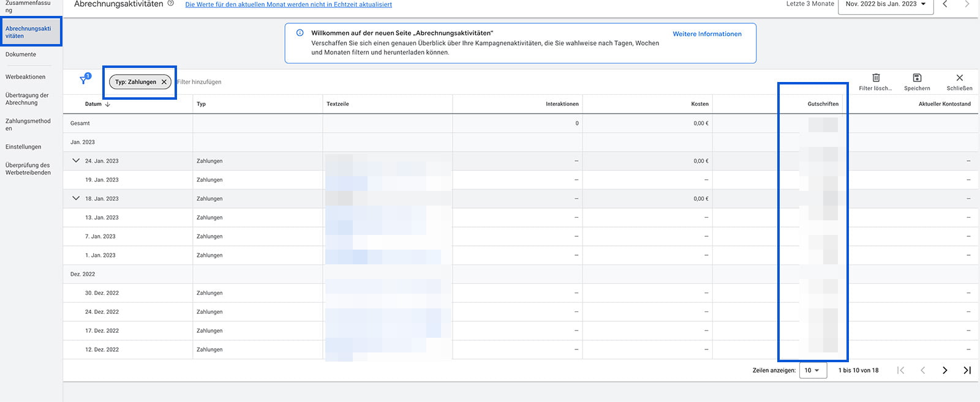Click the filter funnel icon

(85, 80)
